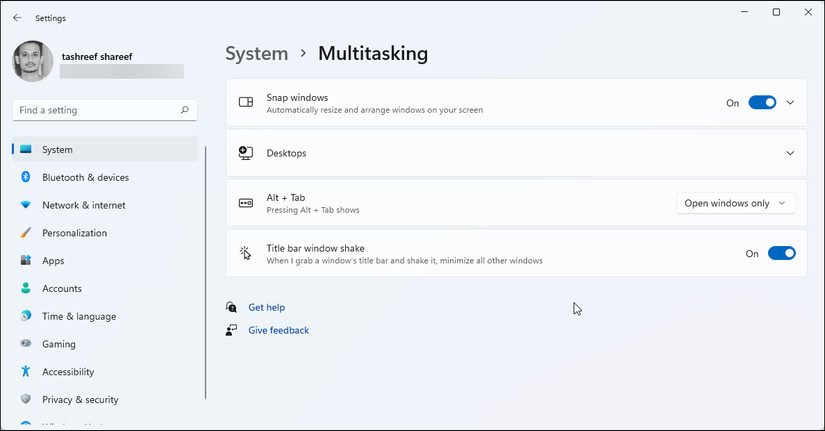Open the Get help link
The width and height of the screenshot is (825, 431).
click(266, 308)
